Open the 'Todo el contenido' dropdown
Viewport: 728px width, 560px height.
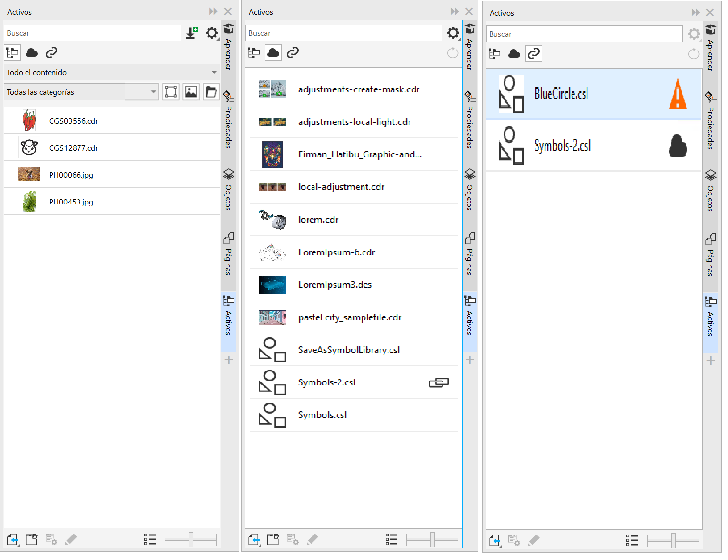(x=112, y=72)
